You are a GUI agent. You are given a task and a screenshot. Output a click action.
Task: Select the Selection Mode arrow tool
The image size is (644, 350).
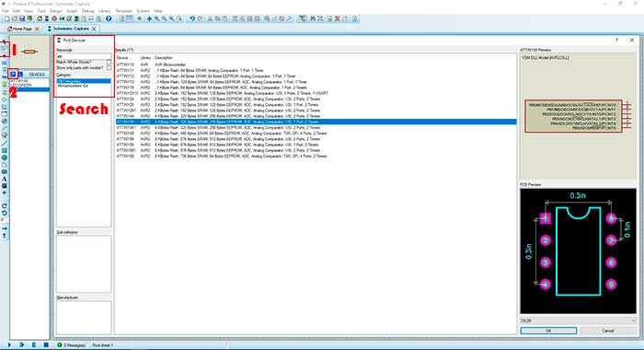(4, 42)
